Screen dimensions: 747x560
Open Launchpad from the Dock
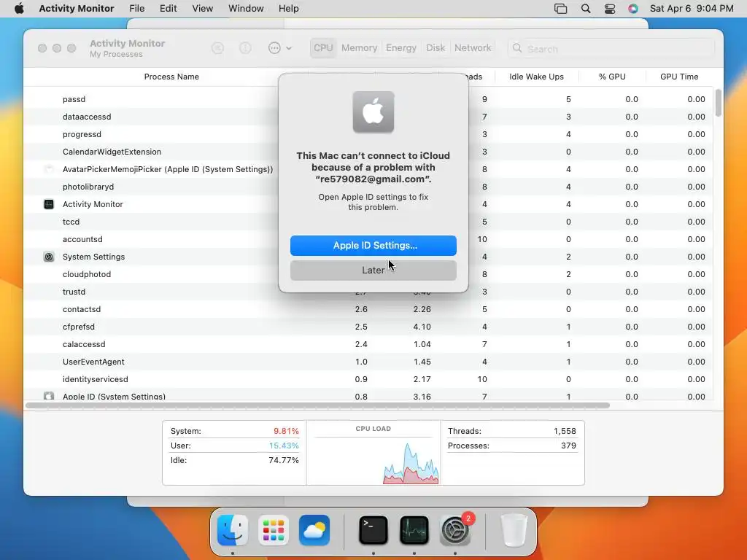coord(274,530)
